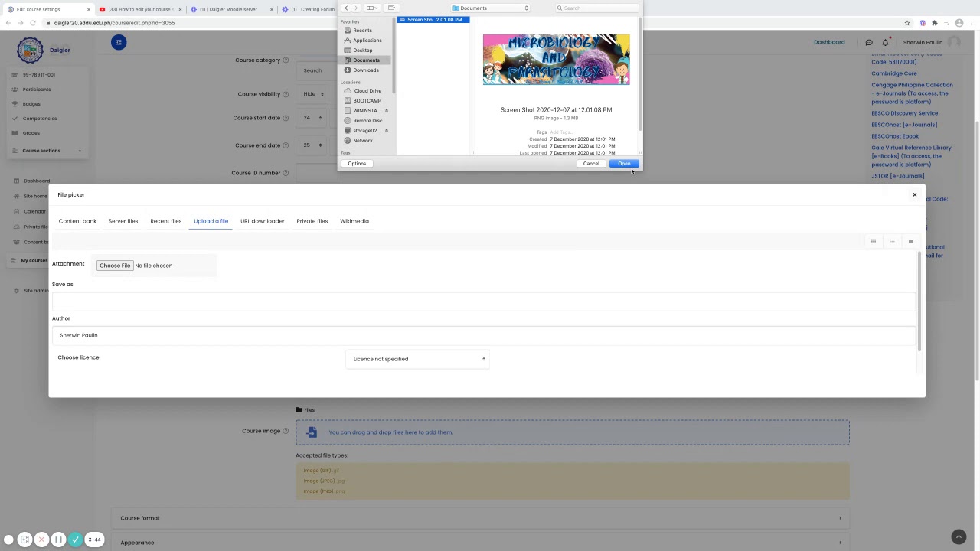Switch to Content bank tab
This screenshot has height=551, width=980.
(77, 221)
